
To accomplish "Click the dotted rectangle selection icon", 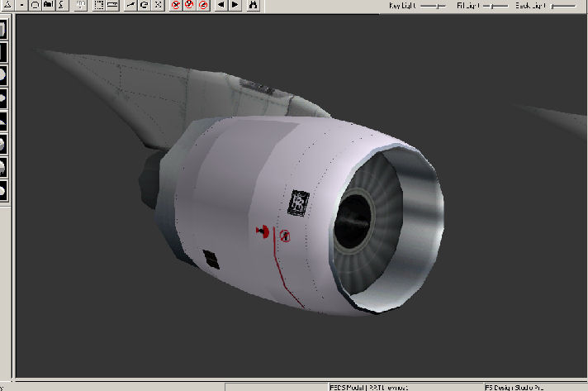I will (x=98, y=5).
